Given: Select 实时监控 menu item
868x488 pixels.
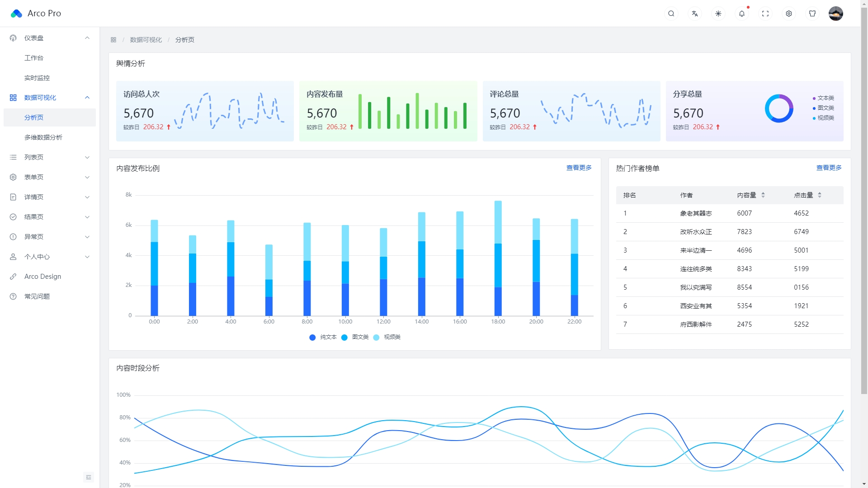Looking at the screenshot, I should [x=37, y=78].
